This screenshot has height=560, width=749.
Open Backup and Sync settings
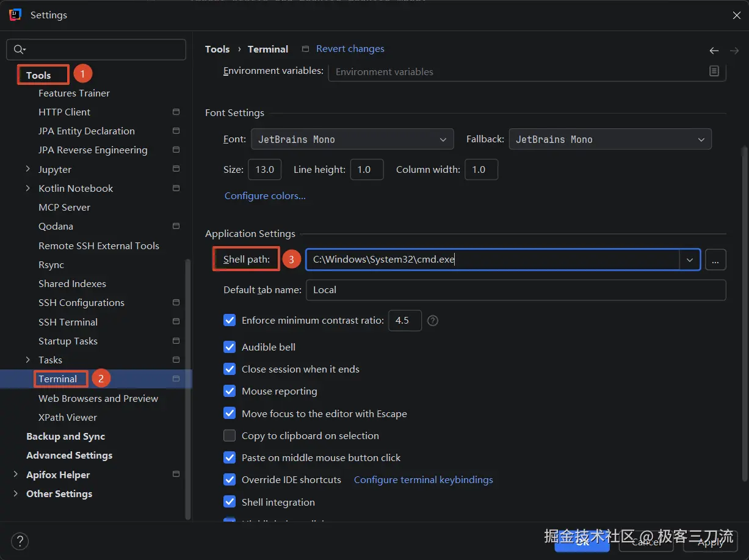[x=65, y=436]
